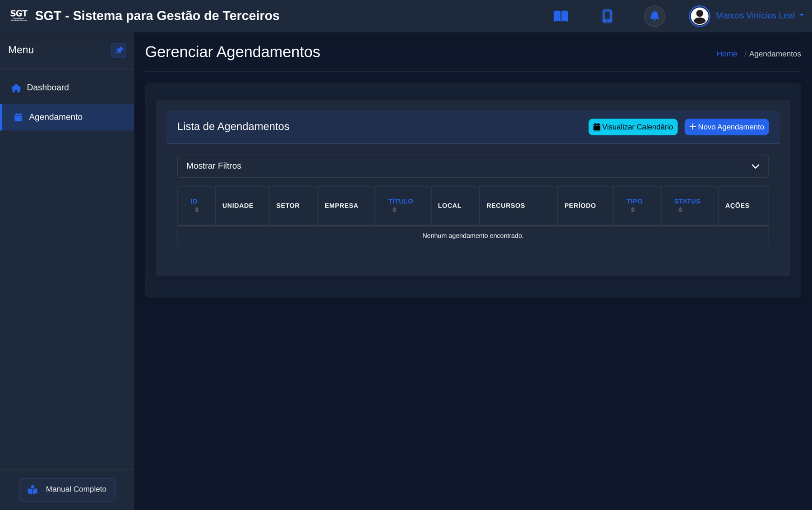Screen dimensions: 812x510
Task: Click the EMPRESA column header
Action: (x=341, y=206)
